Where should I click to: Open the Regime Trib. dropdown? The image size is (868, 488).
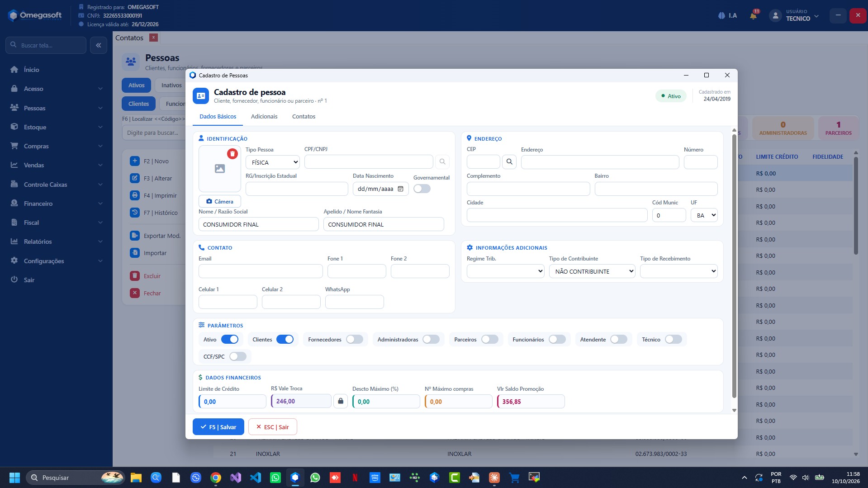click(506, 271)
